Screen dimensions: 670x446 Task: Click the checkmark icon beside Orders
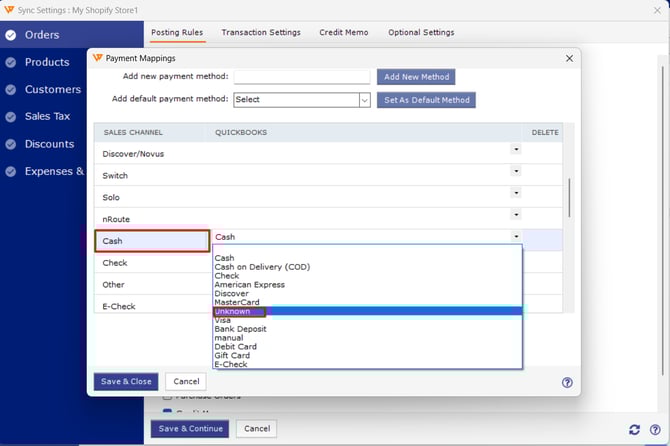(x=11, y=35)
